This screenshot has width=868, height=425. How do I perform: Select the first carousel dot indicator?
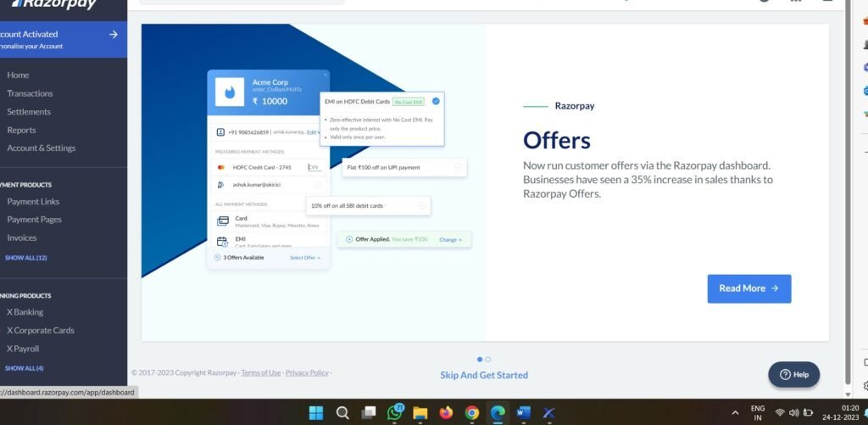[x=480, y=360]
